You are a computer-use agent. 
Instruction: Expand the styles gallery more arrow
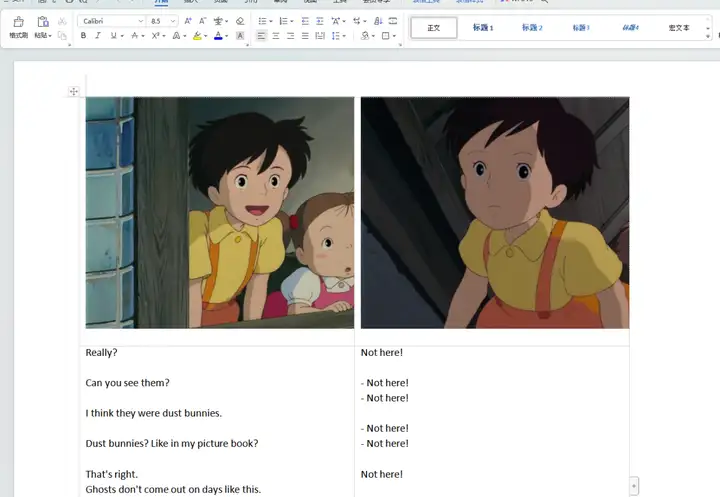[x=708, y=36]
